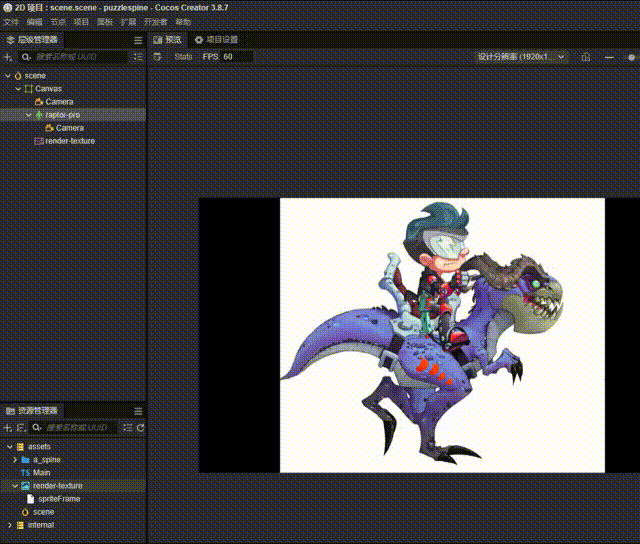Open hierarchy panel hamburger menu
Viewport: 640px width, 544px height.
[138, 40]
